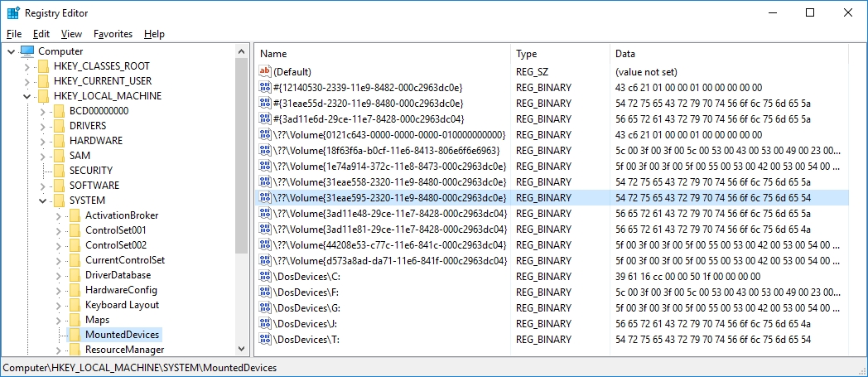Expand the SOFTWARE key arrow
This screenshot has width=868, height=377.
point(42,186)
